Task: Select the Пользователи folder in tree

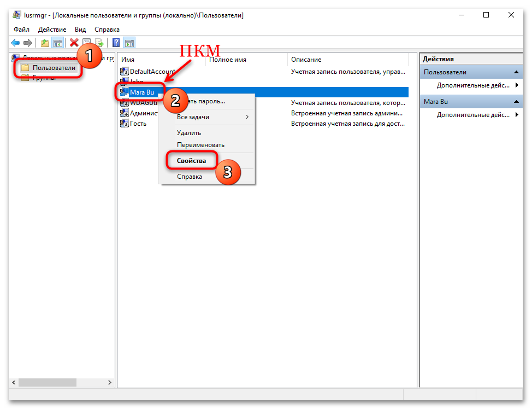Action: (54, 67)
